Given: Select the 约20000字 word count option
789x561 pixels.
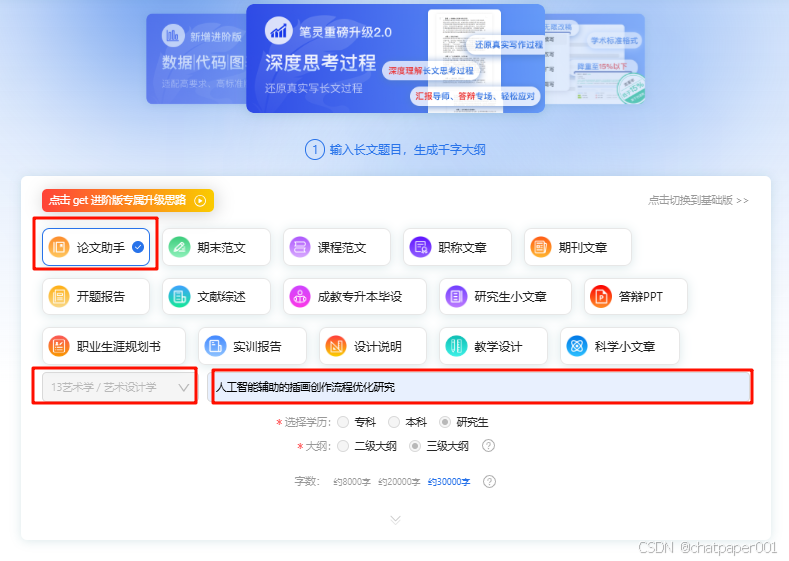Looking at the screenshot, I should (399, 482).
